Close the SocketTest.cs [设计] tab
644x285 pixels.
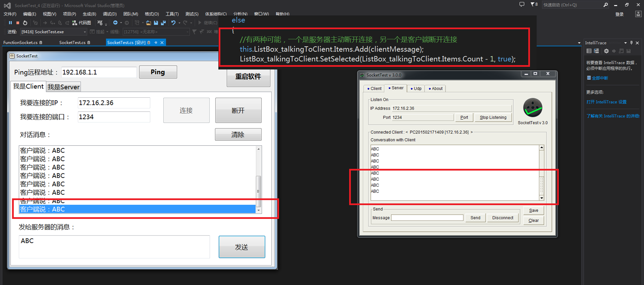(162, 42)
